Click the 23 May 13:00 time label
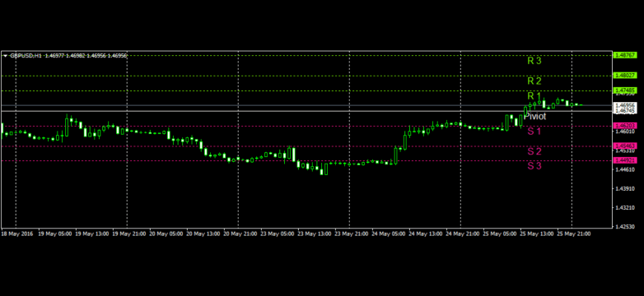 point(315,234)
